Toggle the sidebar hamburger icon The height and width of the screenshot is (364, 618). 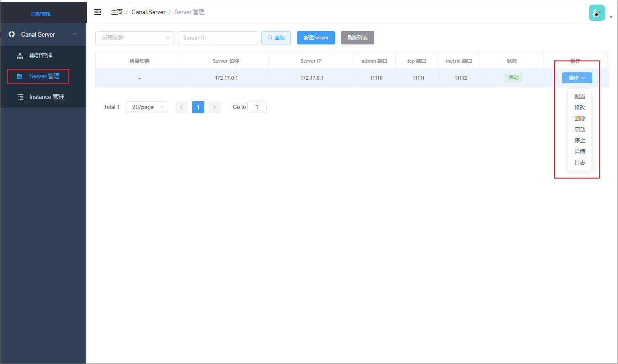tap(98, 12)
